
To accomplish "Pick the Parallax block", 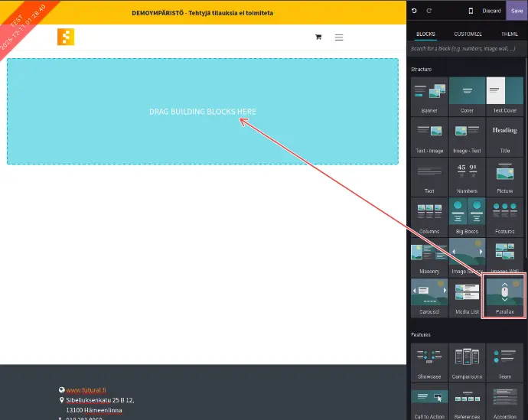I will [x=504, y=297].
